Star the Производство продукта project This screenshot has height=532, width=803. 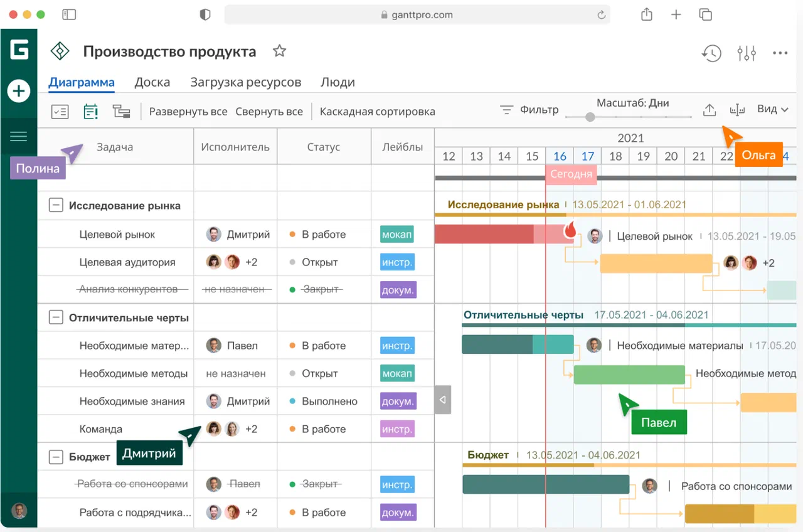pos(279,51)
